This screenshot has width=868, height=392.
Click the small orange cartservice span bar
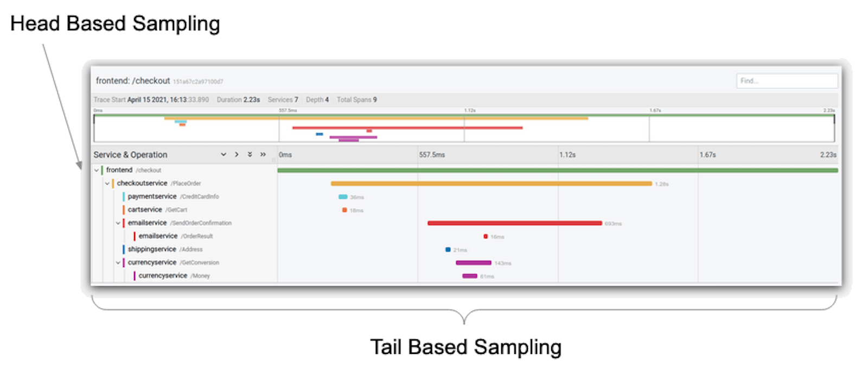coord(344,210)
